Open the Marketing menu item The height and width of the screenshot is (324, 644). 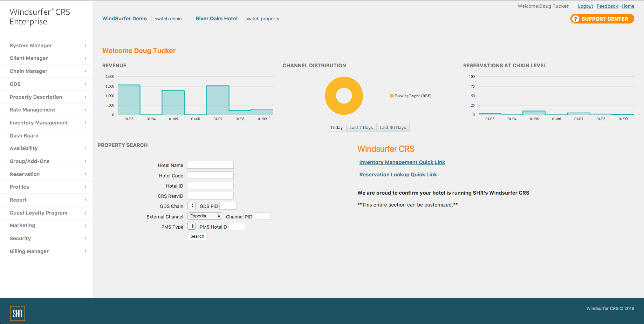click(46, 225)
